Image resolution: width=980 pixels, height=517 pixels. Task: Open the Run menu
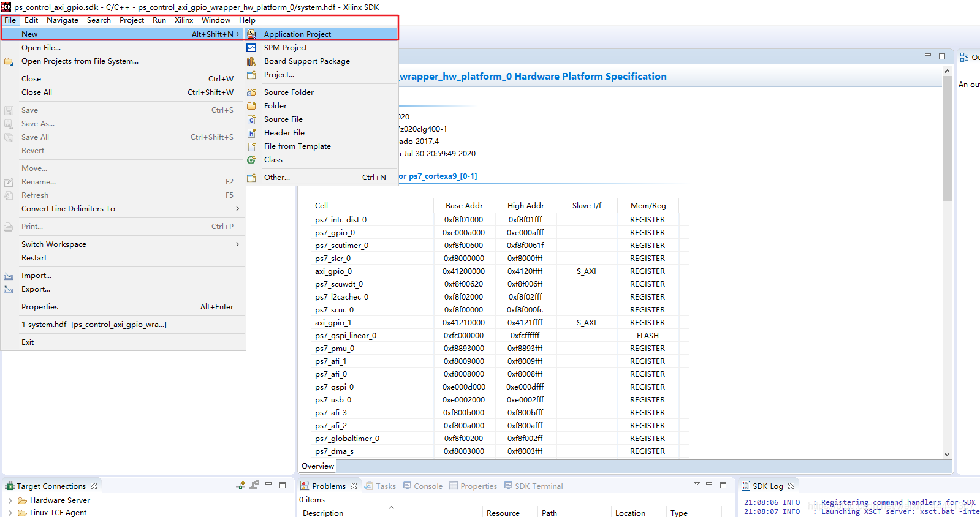pos(159,20)
